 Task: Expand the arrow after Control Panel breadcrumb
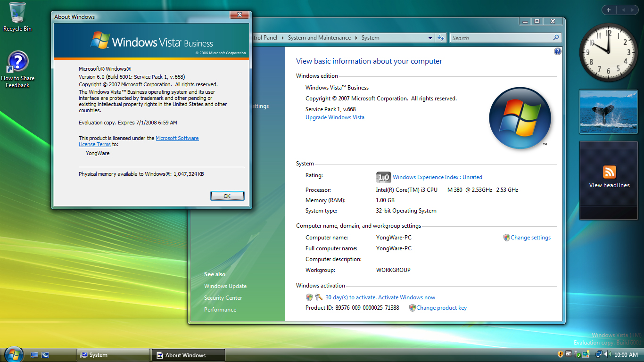pyautogui.click(x=283, y=38)
